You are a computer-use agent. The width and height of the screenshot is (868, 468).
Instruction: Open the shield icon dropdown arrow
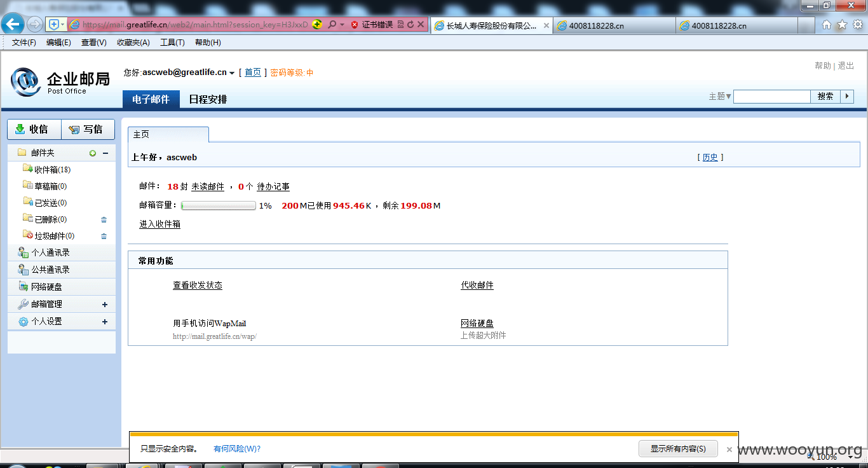pos(62,25)
